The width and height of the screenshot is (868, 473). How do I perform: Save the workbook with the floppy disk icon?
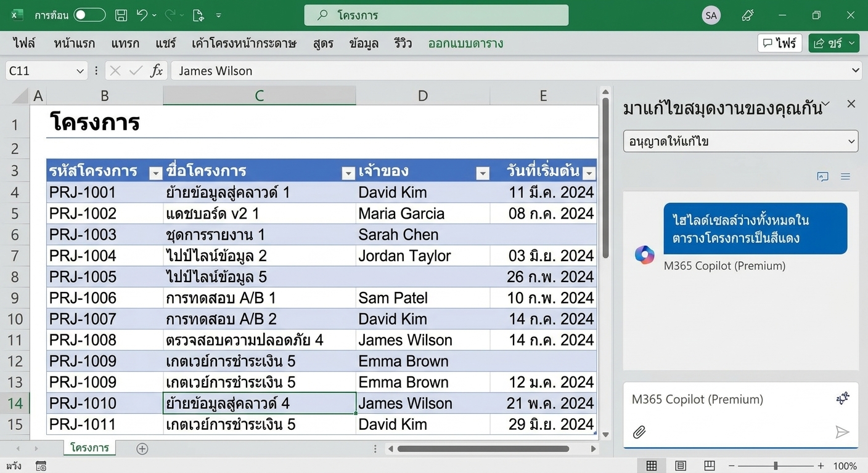pos(121,15)
